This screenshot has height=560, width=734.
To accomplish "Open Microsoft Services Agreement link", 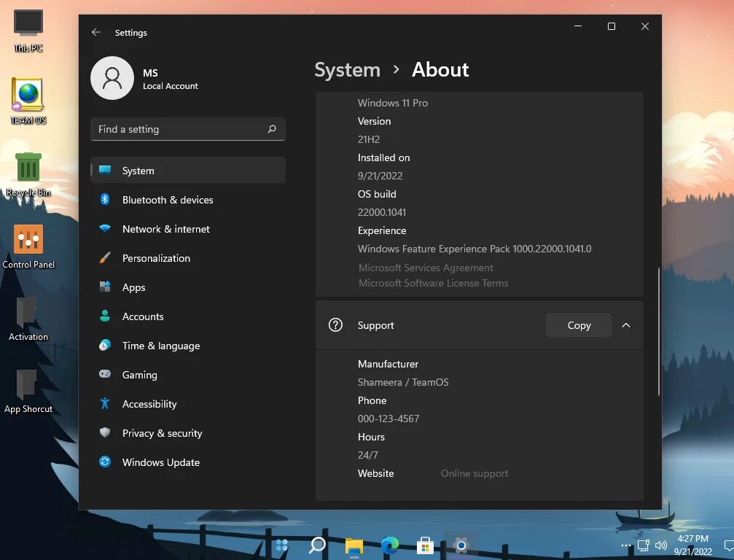I will point(426,268).
